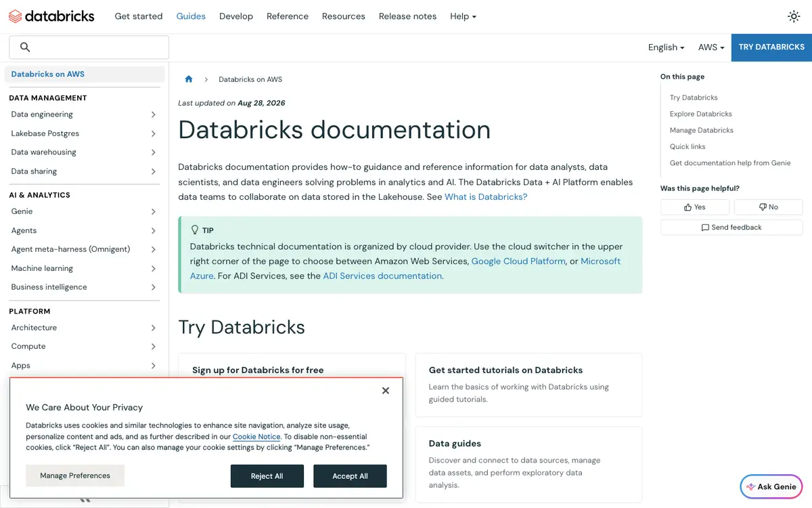
Task: Expand Agents sidebar chevron
Action: (154, 230)
